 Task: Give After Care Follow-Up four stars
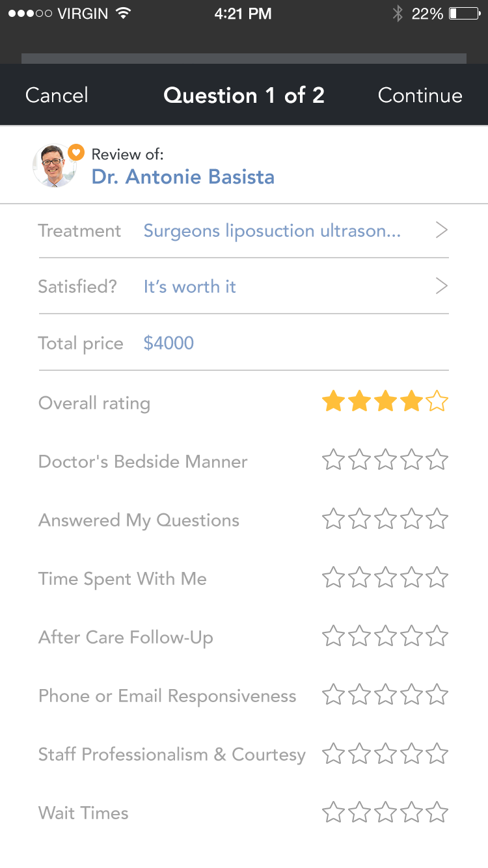tap(411, 636)
